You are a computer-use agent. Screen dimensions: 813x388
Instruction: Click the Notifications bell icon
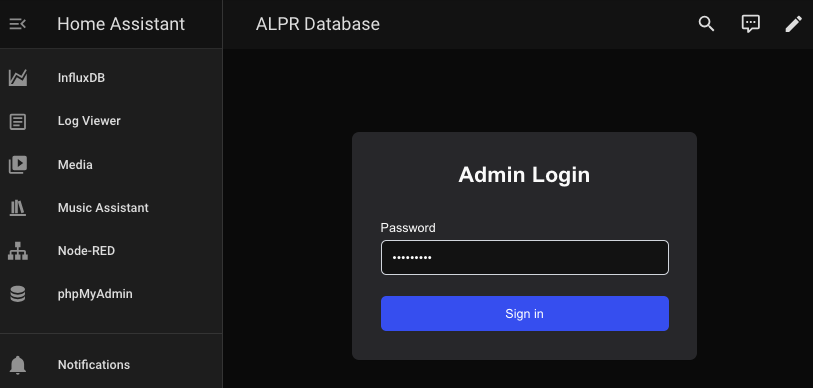click(x=18, y=365)
